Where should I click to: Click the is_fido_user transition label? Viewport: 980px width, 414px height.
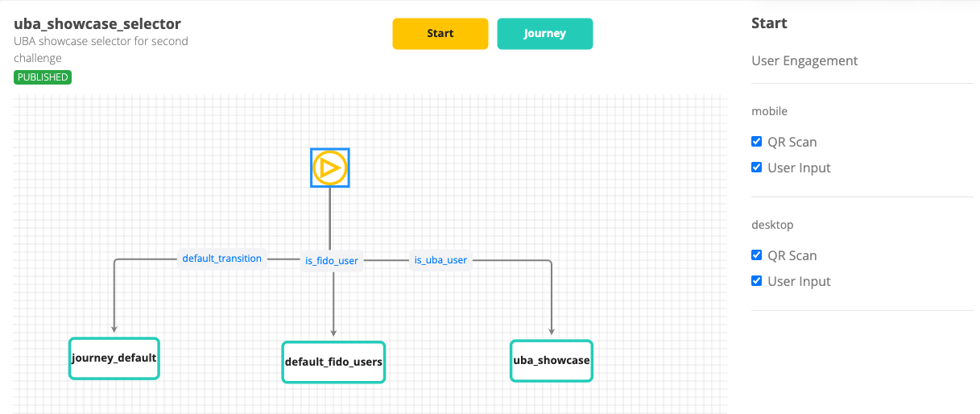click(x=331, y=260)
